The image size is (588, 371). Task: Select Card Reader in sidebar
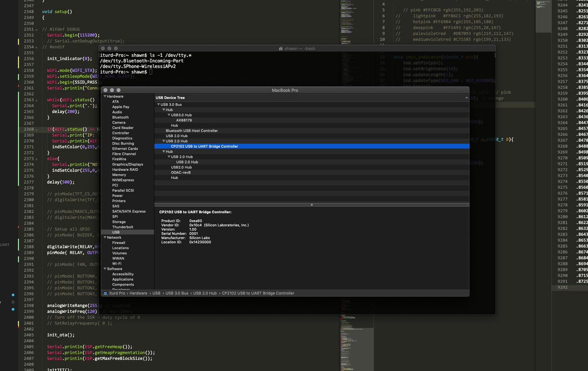[x=123, y=128]
